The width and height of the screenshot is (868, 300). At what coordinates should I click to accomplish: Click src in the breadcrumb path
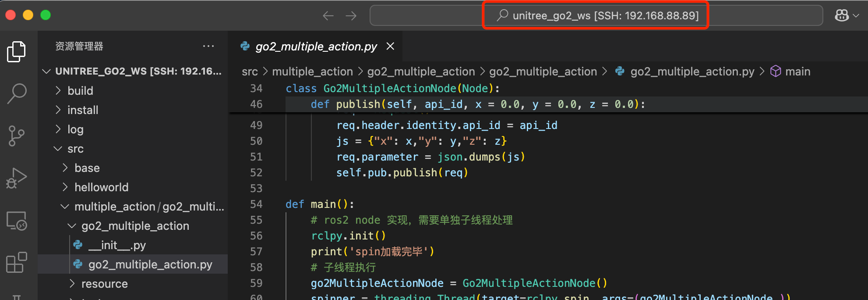click(250, 71)
